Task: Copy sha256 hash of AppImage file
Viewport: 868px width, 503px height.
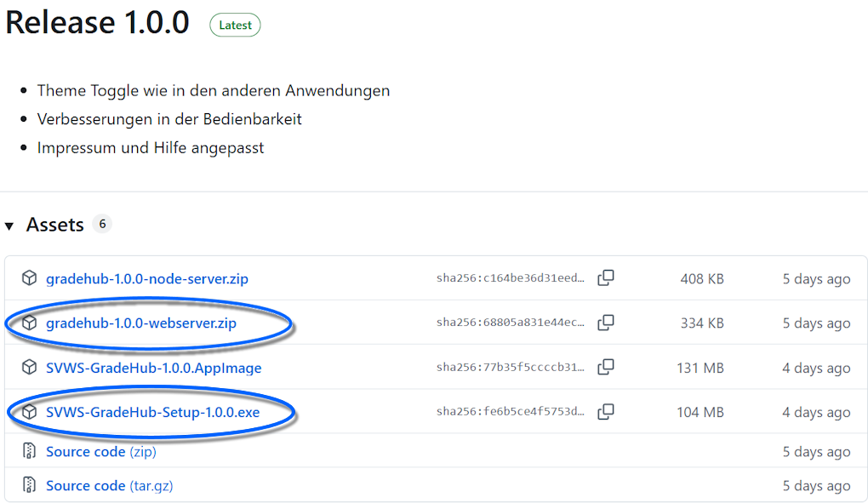Action: point(606,367)
